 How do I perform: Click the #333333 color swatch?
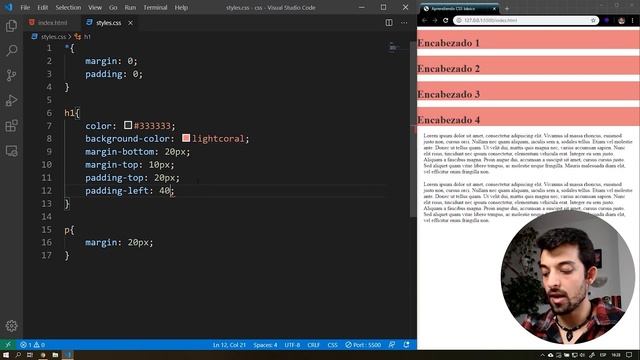(128, 125)
